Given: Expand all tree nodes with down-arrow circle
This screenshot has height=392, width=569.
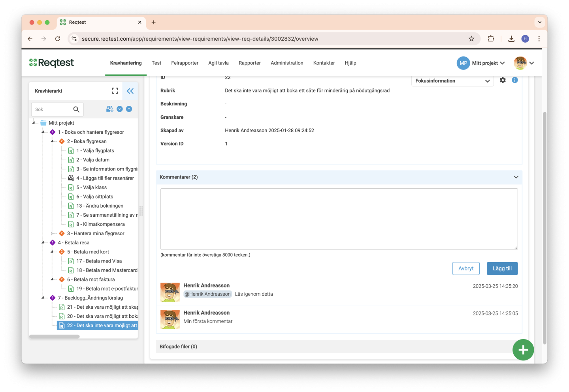Looking at the screenshot, I should (120, 109).
